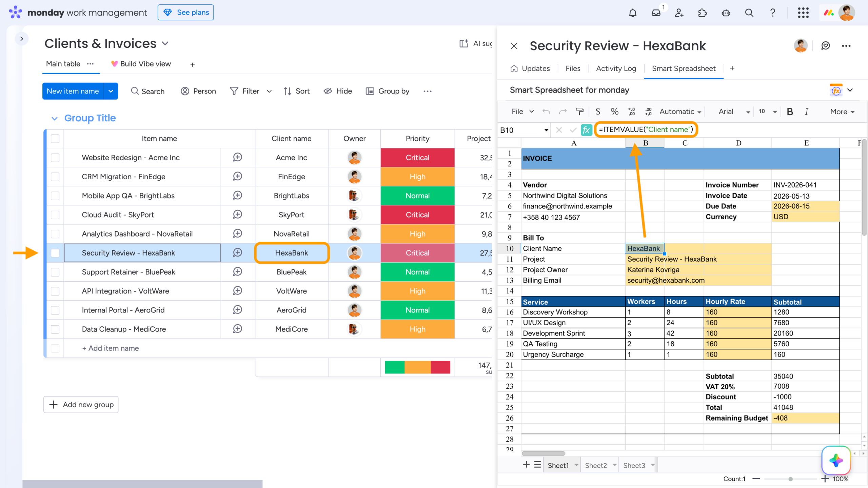
Task: Switch to the Updates tab
Action: (x=530, y=68)
